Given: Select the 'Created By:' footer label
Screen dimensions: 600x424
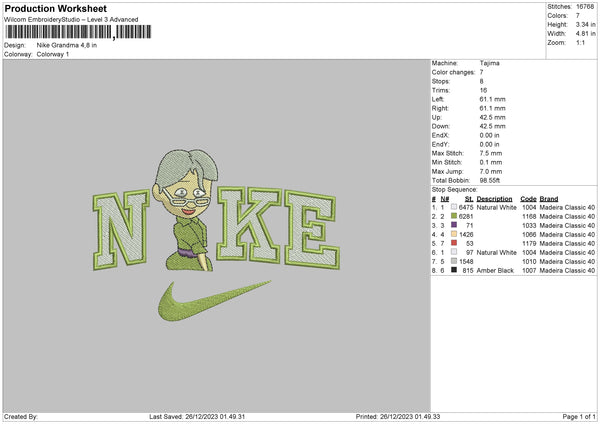Looking at the screenshot, I should 21,417.
